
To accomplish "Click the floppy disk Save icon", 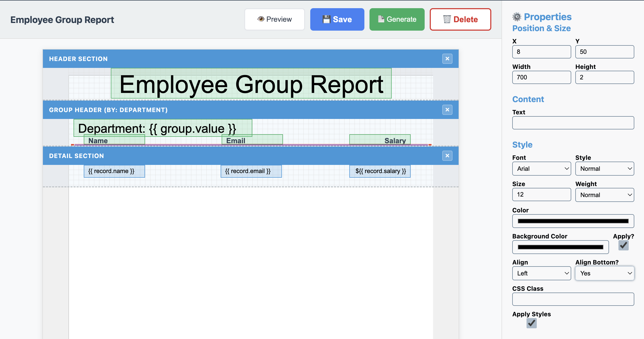I will pyautogui.click(x=326, y=19).
